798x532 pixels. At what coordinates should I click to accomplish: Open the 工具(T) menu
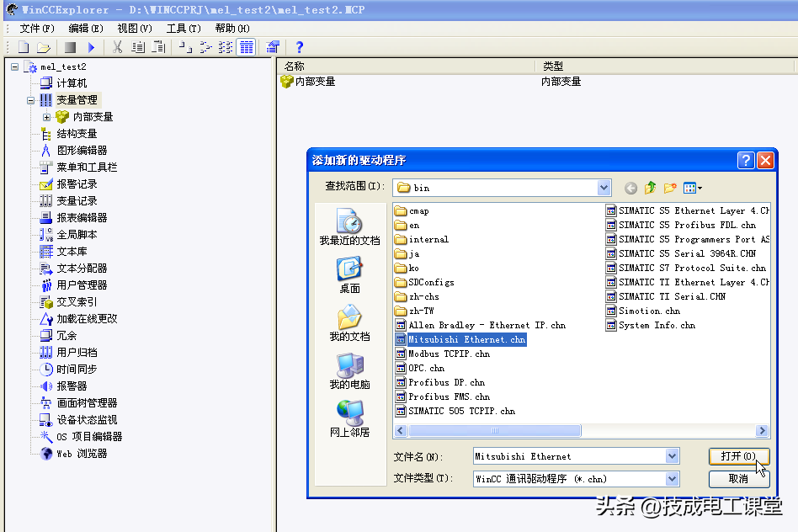(183, 28)
